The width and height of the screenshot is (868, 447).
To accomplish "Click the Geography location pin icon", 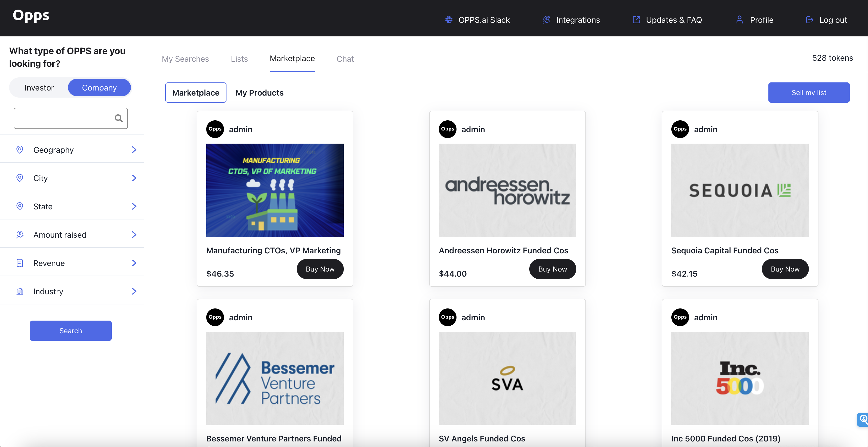I will (19, 149).
